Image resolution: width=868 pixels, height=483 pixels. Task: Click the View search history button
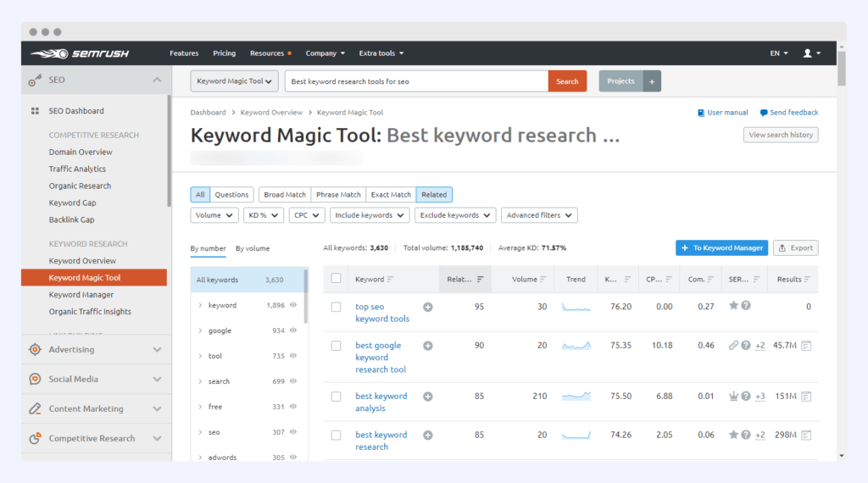[781, 135]
